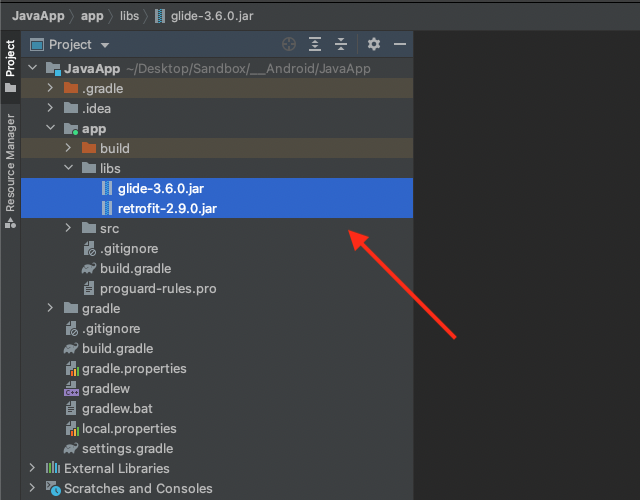Select build.gradle inside app module
This screenshot has height=500, width=640.
(x=136, y=268)
